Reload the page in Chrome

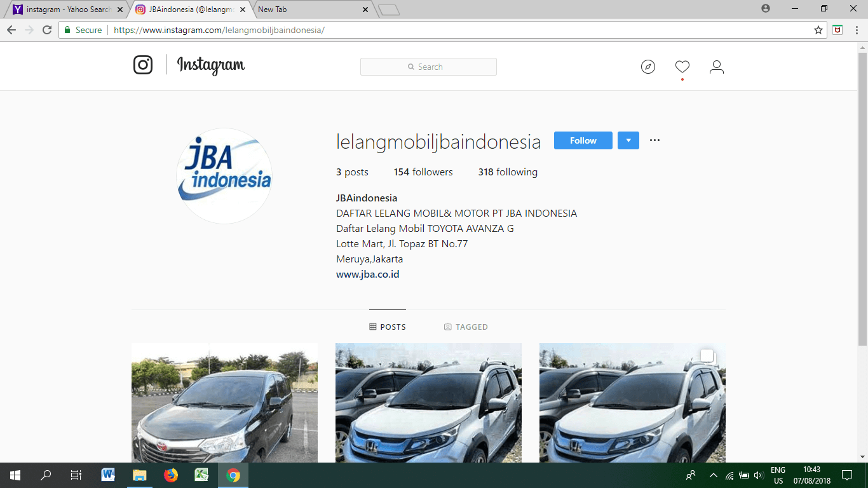[x=47, y=30]
